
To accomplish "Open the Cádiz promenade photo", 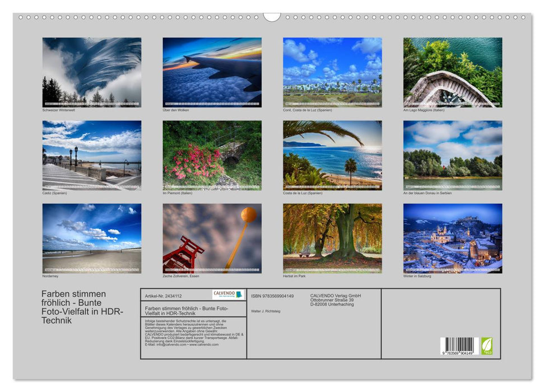I will click(x=91, y=156).
